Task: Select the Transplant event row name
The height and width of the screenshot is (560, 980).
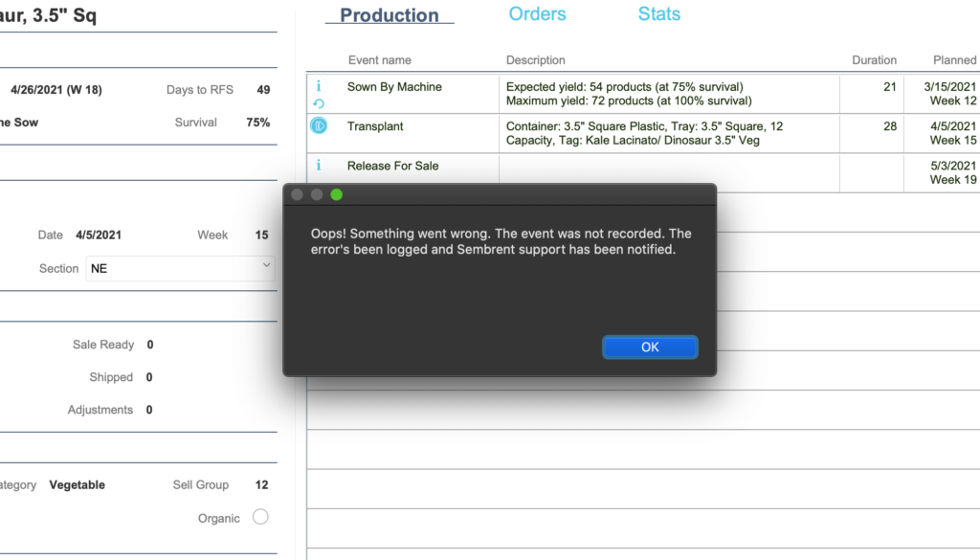Action: tap(375, 126)
